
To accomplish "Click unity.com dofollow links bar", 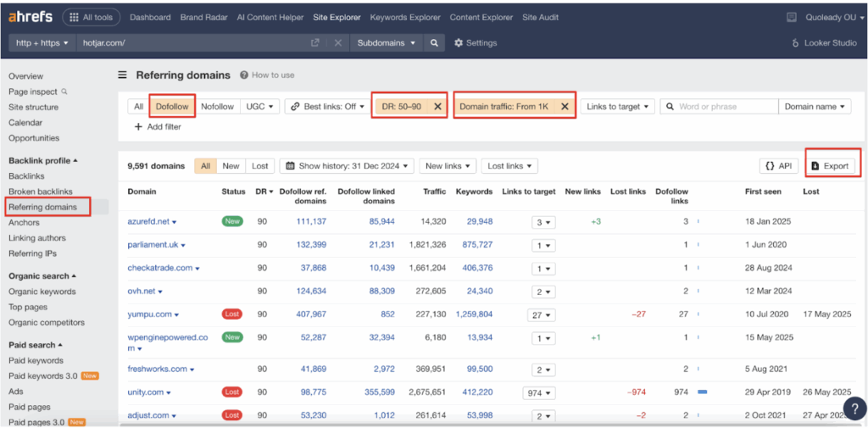I will tap(702, 392).
